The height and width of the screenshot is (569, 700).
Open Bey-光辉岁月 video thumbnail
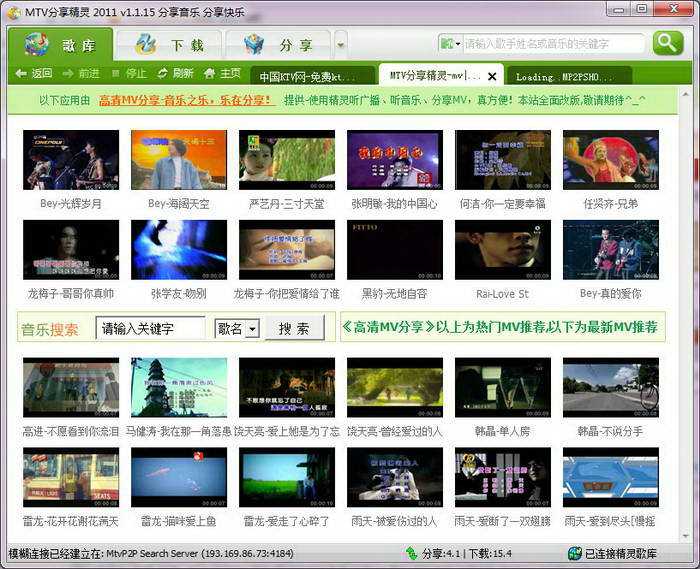point(71,160)
